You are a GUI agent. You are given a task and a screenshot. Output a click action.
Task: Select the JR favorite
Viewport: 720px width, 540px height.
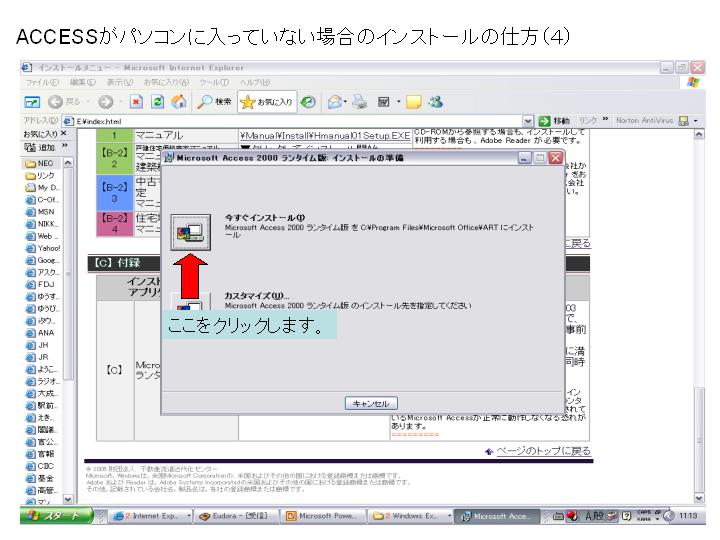click(x=37, y=357)
